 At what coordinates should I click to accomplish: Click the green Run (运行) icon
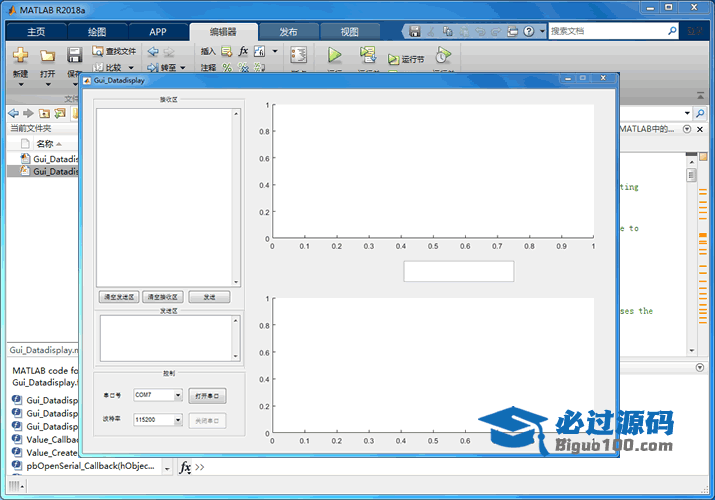[x=335, y=56]
